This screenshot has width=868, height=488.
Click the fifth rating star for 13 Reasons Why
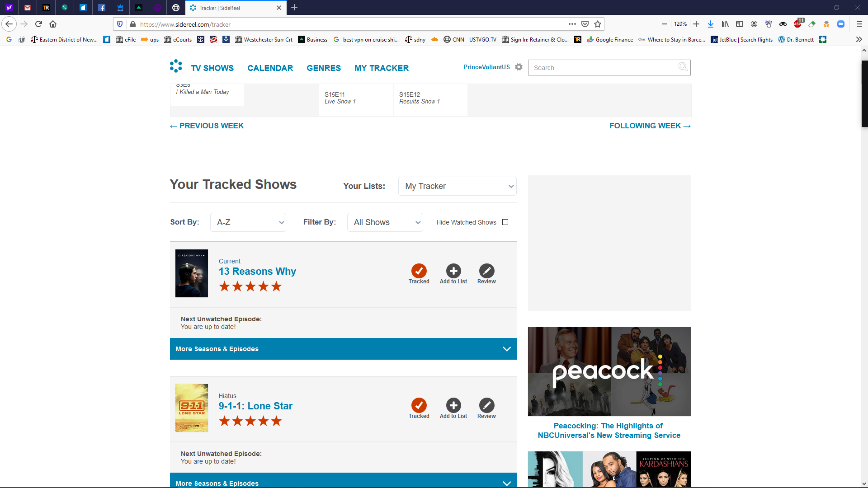276,286
